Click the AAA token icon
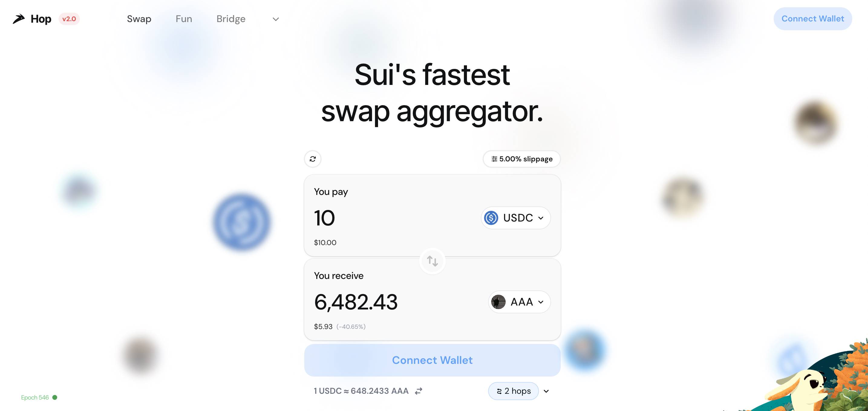The image size is (868, 411). pos(498,302)
